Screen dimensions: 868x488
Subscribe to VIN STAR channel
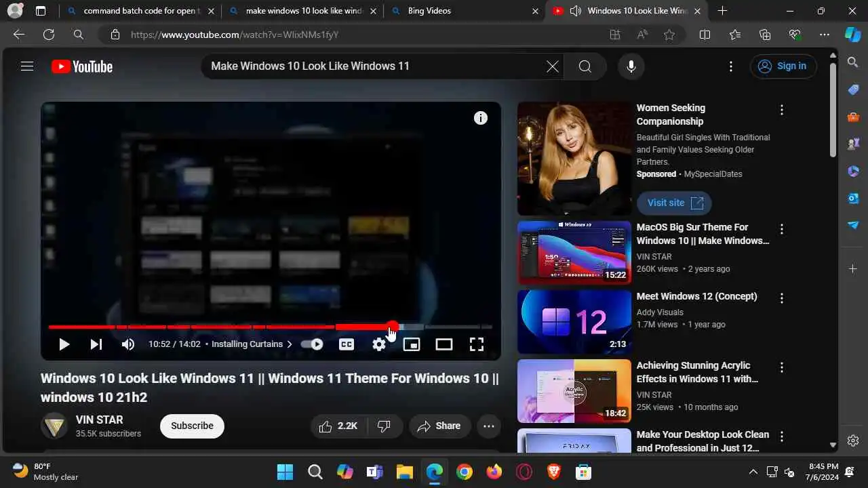pyautogui.click(x=192, y=426)
